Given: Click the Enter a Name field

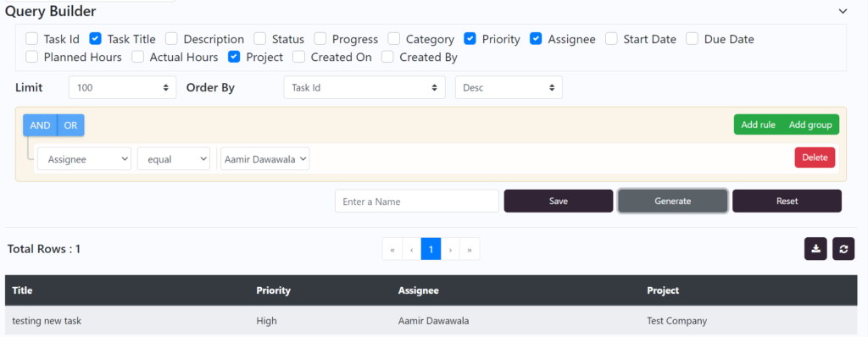Looking at the screenshot, I should coord(417,201).
